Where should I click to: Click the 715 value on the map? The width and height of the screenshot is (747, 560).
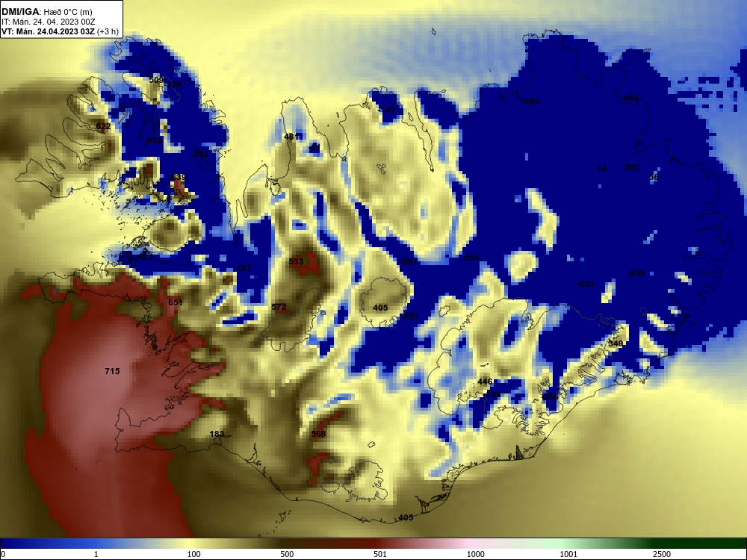click(x=113, y=371)
